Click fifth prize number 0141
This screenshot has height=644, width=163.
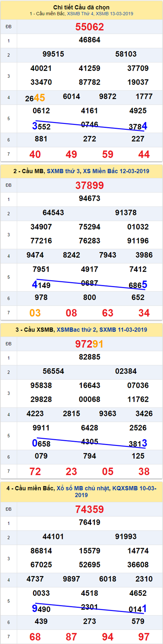(x=138, y=609)
